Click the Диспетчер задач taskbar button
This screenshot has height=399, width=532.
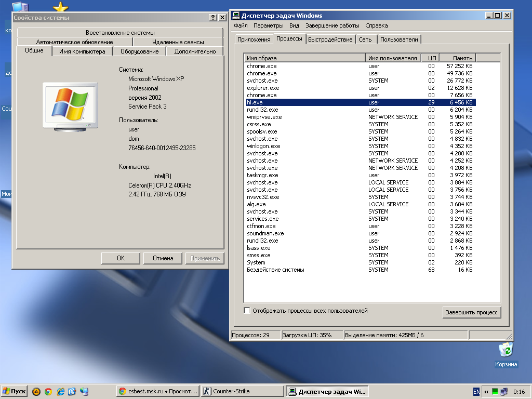pyautogui.click(x=327, y=392)
